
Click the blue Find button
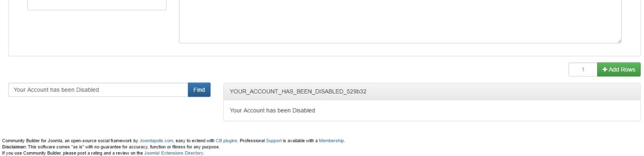[199, 90]
